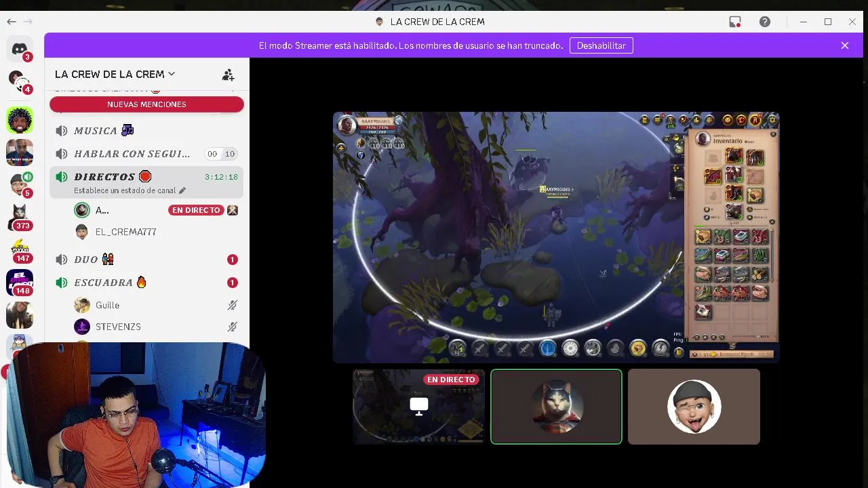Join the ESCUADRA voice channel
Image resolution: width=868 pixels, height=488 pixels.
[x=146, y=283]
